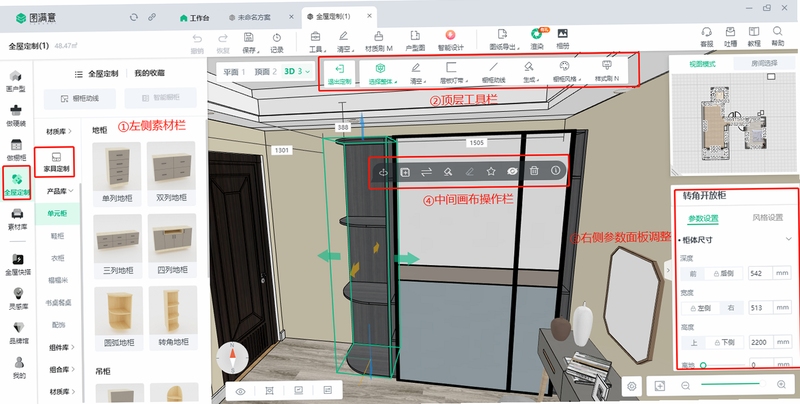Select 平面 1 view tab
800x404 pixels.
(235, 72)
